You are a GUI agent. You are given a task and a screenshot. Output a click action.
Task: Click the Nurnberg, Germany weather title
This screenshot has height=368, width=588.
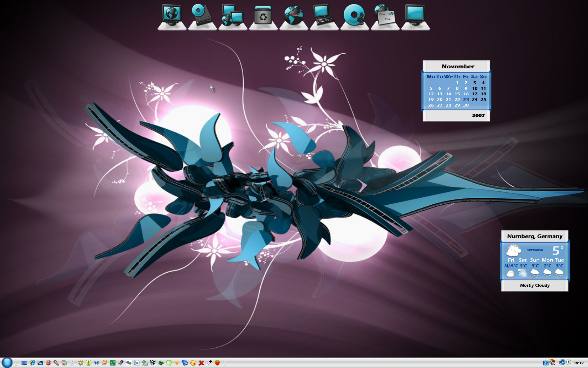[x=535, y=236]
